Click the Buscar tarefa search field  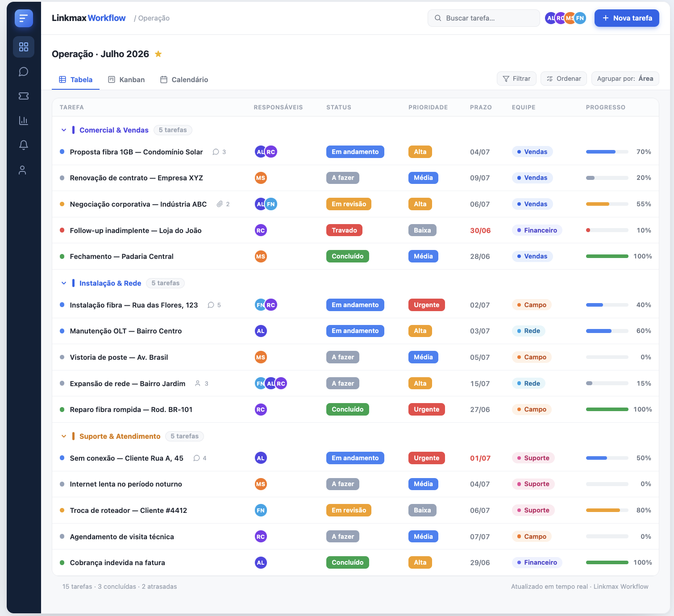tap(484, 18)
